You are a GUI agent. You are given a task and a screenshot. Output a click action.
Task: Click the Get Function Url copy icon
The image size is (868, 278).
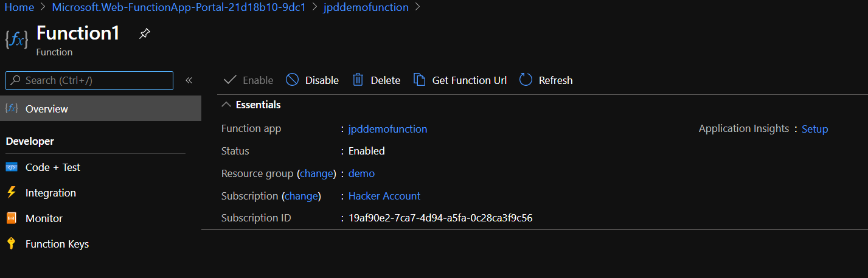pos(419,80)
